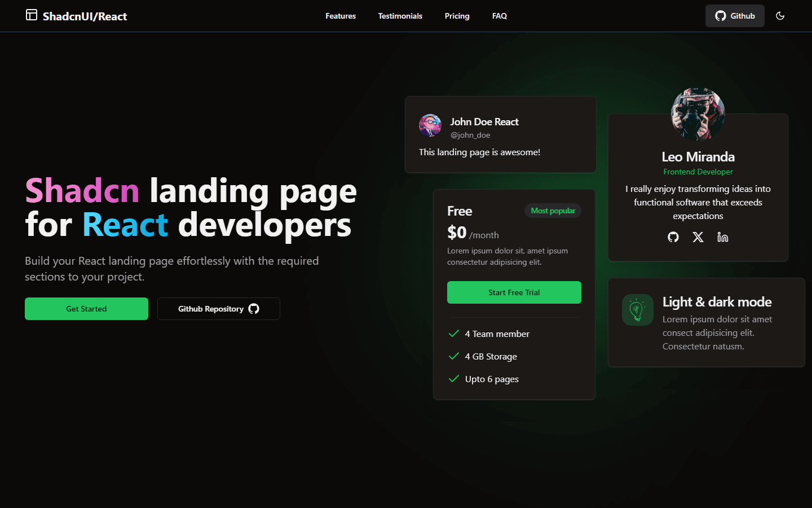Open Leo Miranda's X profile icon
812x508 pixels.
point(698,237)
